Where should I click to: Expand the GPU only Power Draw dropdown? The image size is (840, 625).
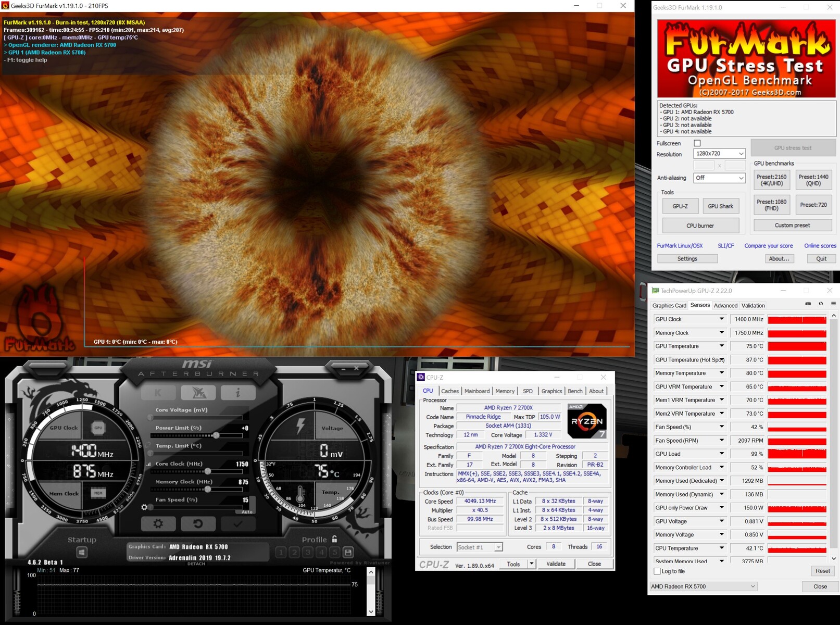click(x=722, y=508)
